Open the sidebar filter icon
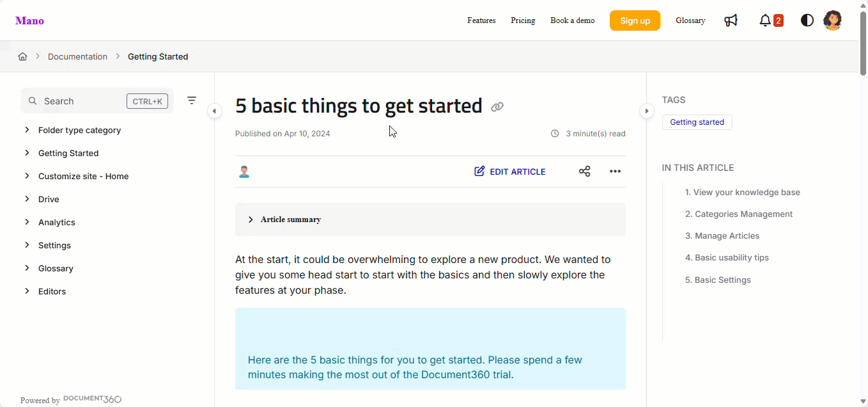 (192, 100)
